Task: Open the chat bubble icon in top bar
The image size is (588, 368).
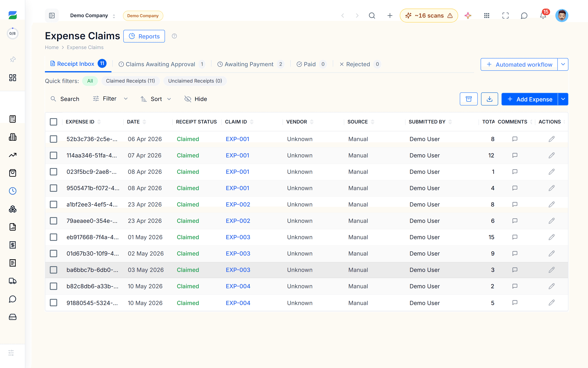Action: click(524, 16)
